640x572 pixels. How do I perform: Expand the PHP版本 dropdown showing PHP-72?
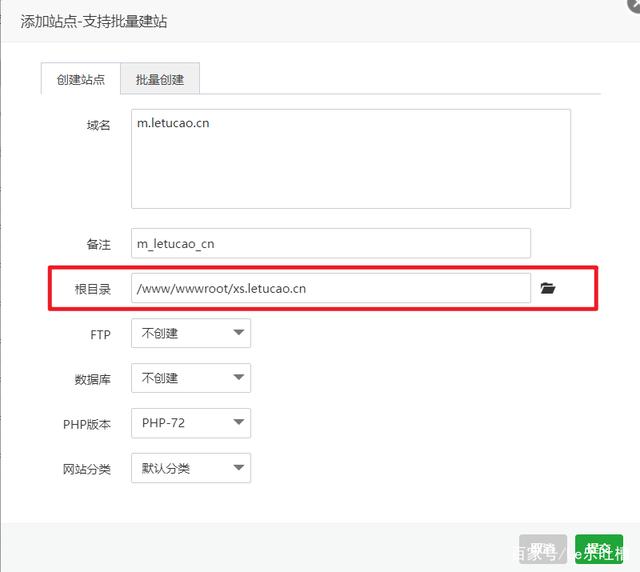pyautogui.click(x=191, y=423)
